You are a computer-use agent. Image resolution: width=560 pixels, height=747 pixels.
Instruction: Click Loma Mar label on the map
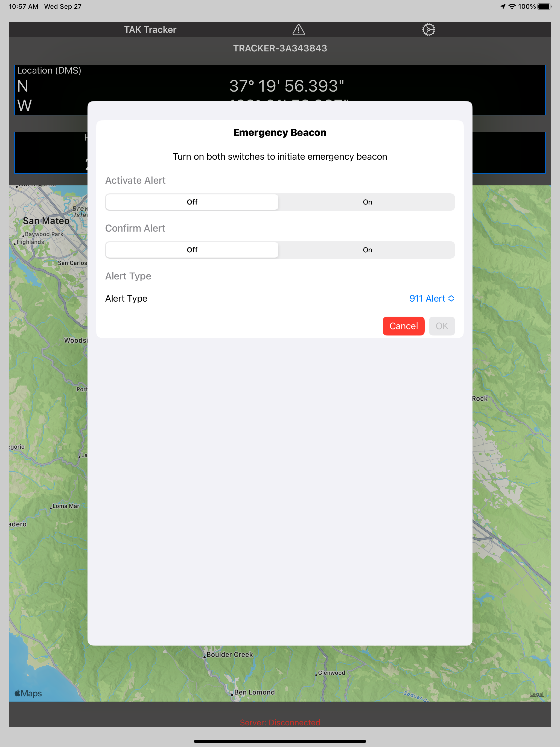(x=66, y=506)
